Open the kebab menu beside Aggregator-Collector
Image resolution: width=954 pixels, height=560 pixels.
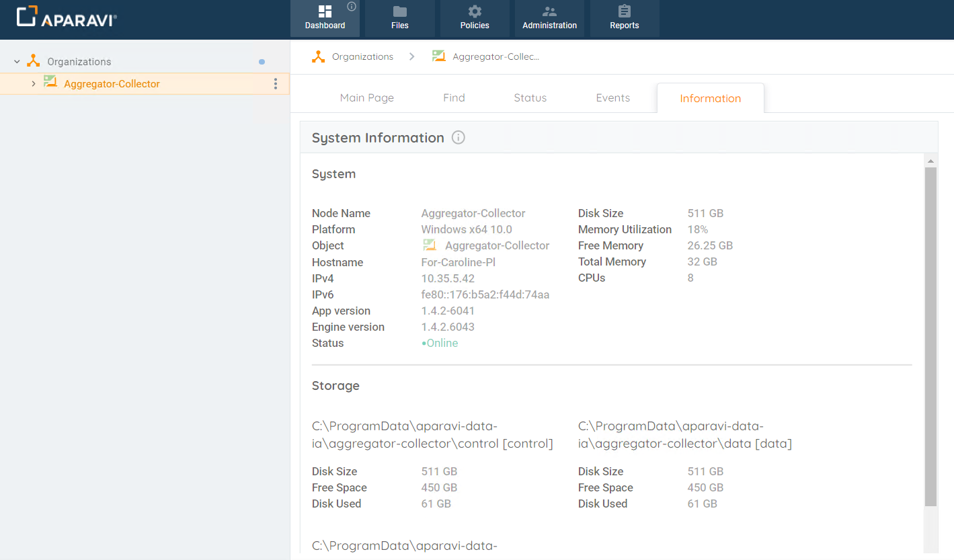[x=276, y=83]
